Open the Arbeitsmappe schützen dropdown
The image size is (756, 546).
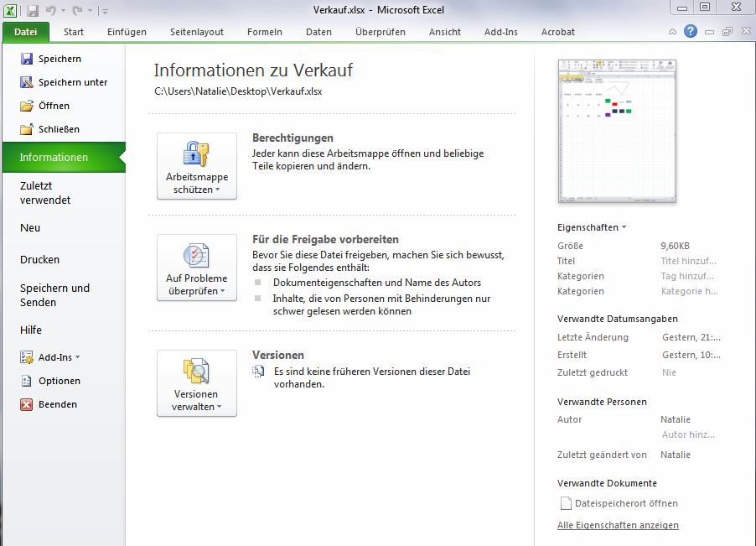[x=197, y=166]
